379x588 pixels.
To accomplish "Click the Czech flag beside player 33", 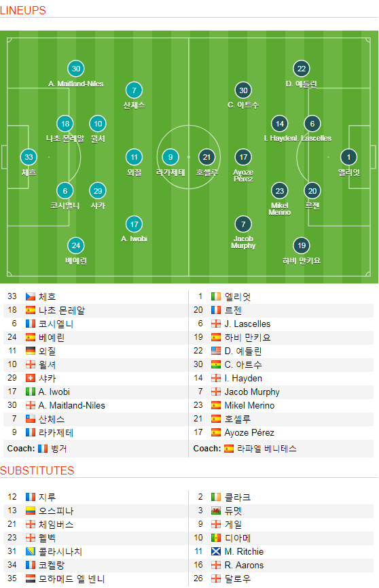I will pos(31,296).
